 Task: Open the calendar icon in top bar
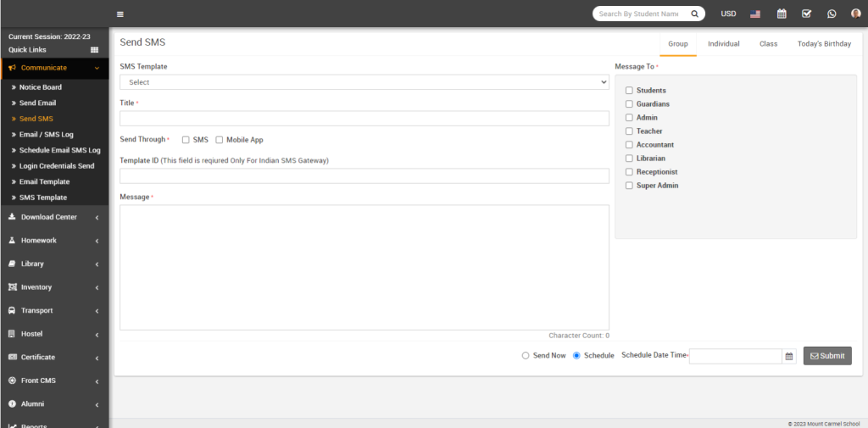[782, 14]
